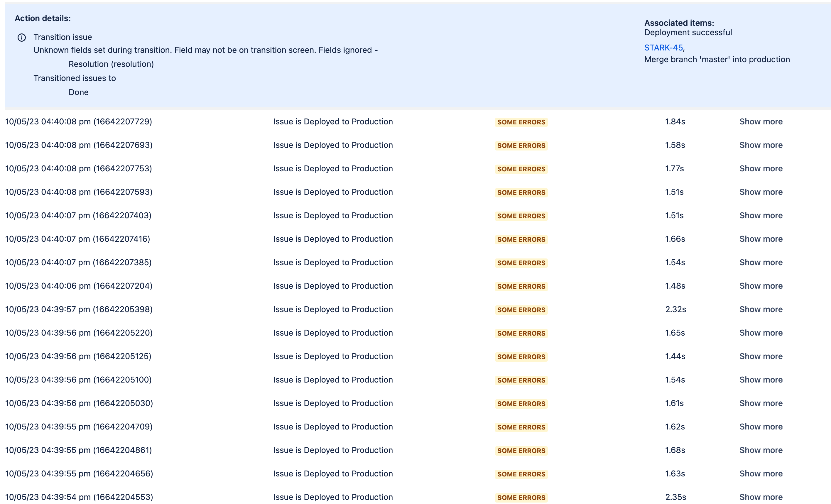Image resolution: width=831 pixels, height=504 pixels.
Task: Click the 1.68s duration value
Action: pos(675,450)
